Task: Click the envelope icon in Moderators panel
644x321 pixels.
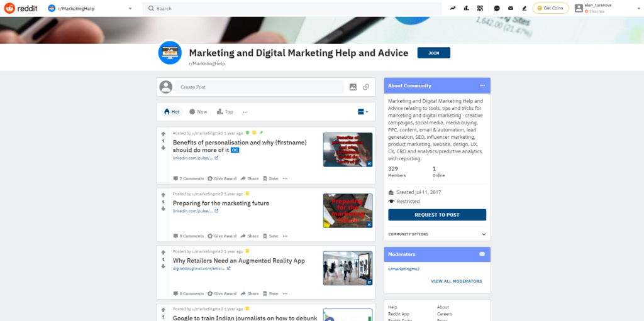Action: coord(482,254)
